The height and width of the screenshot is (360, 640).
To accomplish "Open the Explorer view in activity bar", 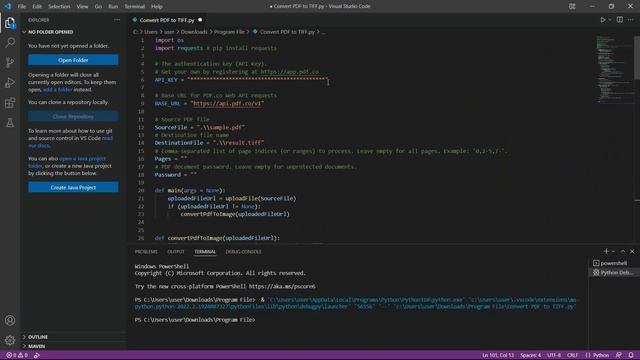I will tap(10, 23).
